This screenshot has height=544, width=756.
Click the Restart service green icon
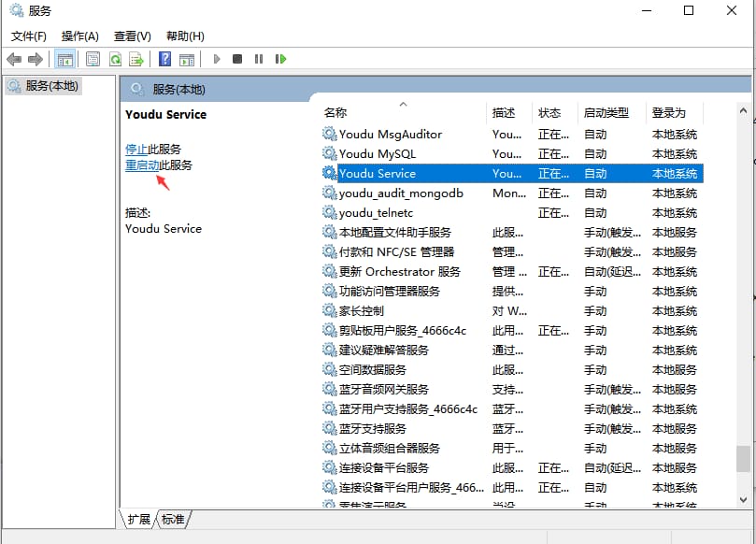[x=280, y=59]
